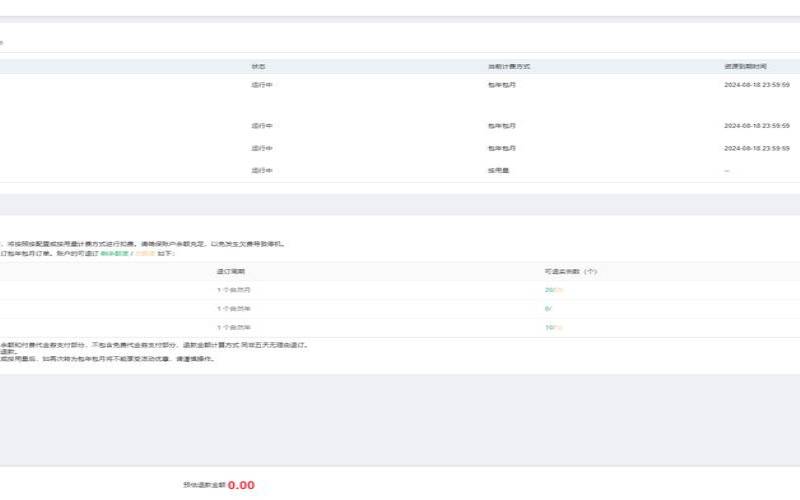Click the remaining count 10 value
The height and width of the screenshot is (500, 800).
549,327
